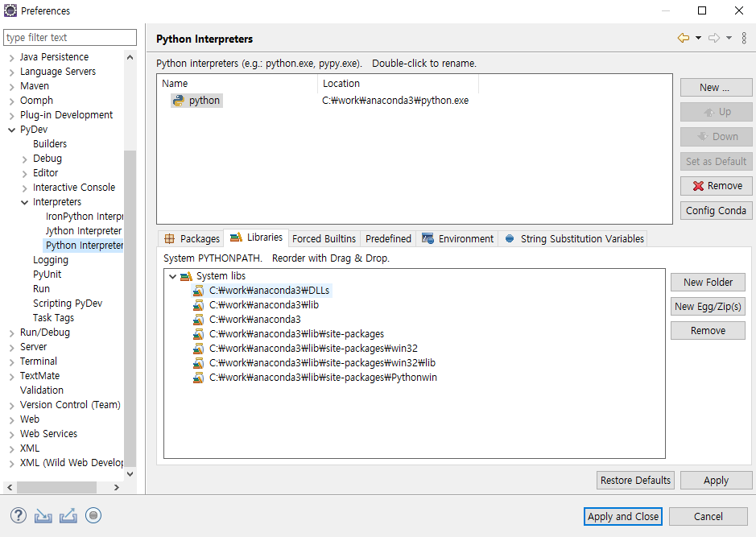The image size is (756, 537).
Task: Click the icon beside site-packages\win32\lib path
Action: 198,362
